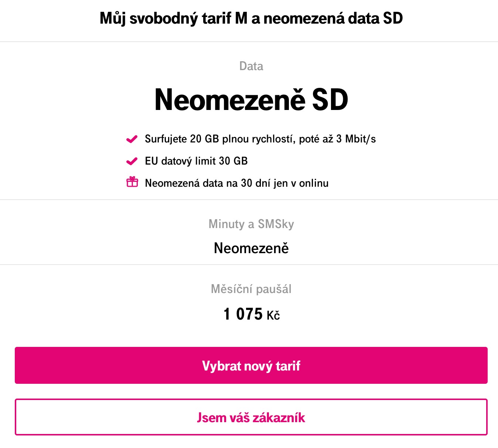
Task: Click the checkmark icon beside Surfujete 20 GB
Action: click(132, 139)
